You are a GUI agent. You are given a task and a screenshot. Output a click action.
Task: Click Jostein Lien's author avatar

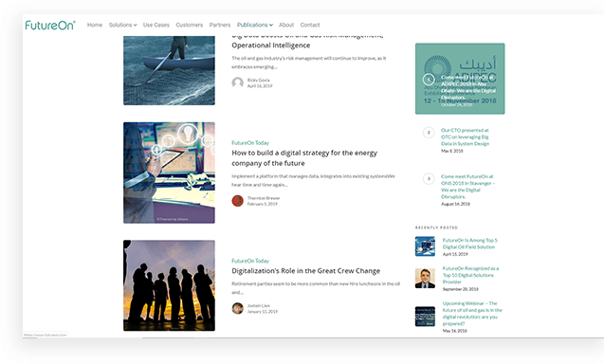click(x=237, y=308)
